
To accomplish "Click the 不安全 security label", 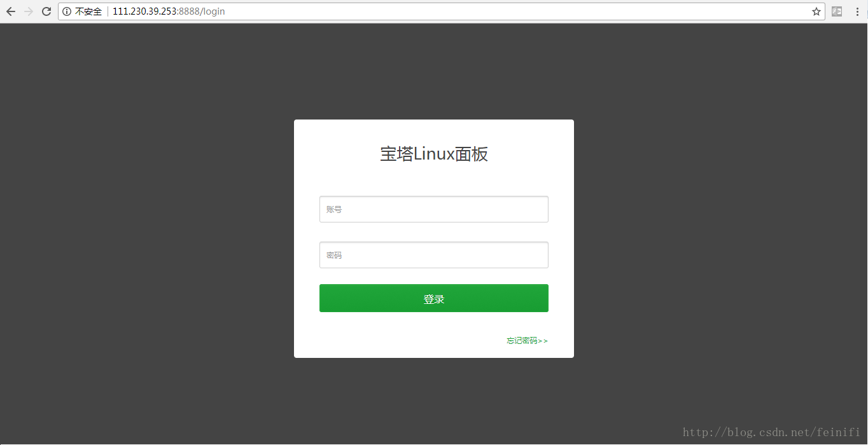I will click(x=88, y=11).
